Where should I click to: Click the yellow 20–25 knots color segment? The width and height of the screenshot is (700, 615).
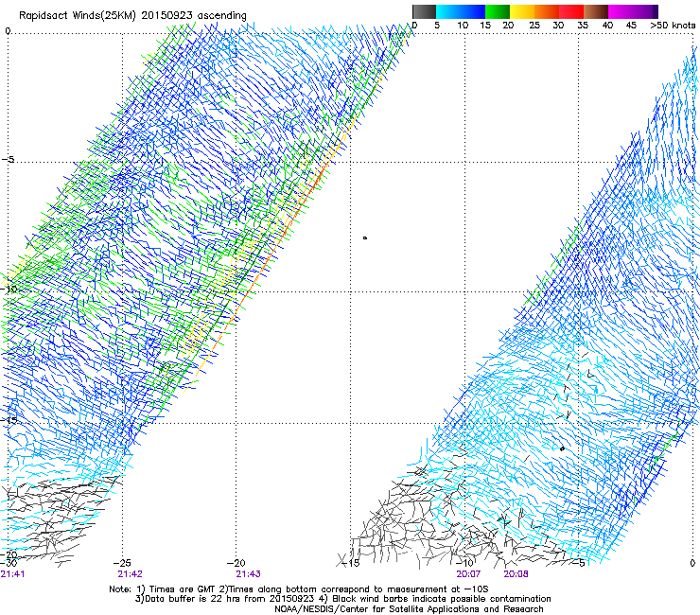click(522, 11)
